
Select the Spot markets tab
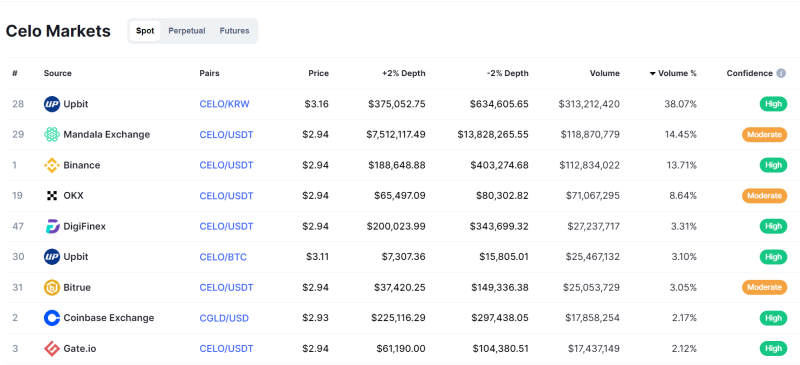(x=145, y=31)
